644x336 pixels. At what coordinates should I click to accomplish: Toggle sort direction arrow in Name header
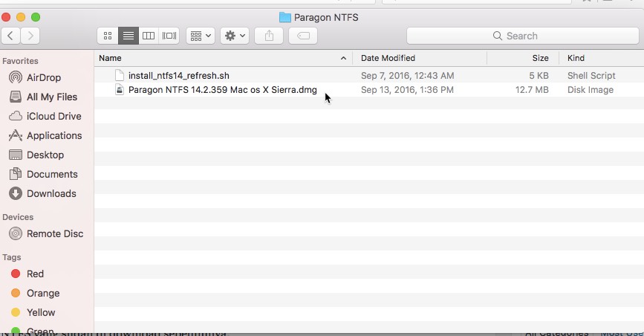point(343,59)
